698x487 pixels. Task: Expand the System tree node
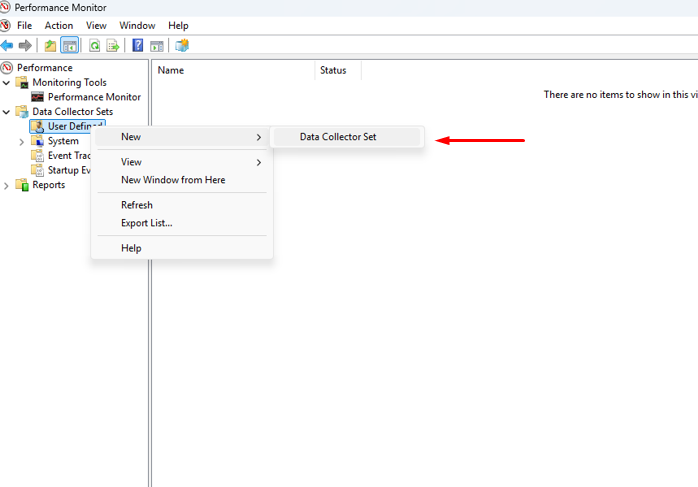point(22,142)
